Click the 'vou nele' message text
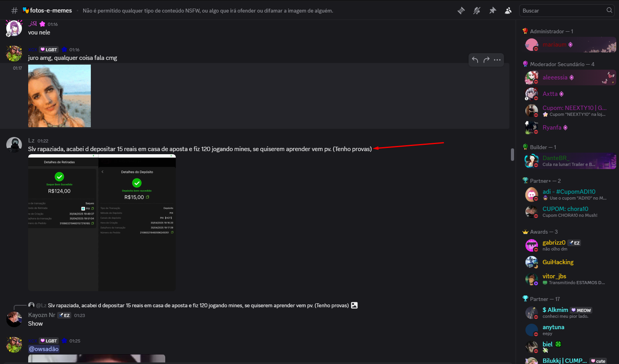 click(x=39, y=32)
